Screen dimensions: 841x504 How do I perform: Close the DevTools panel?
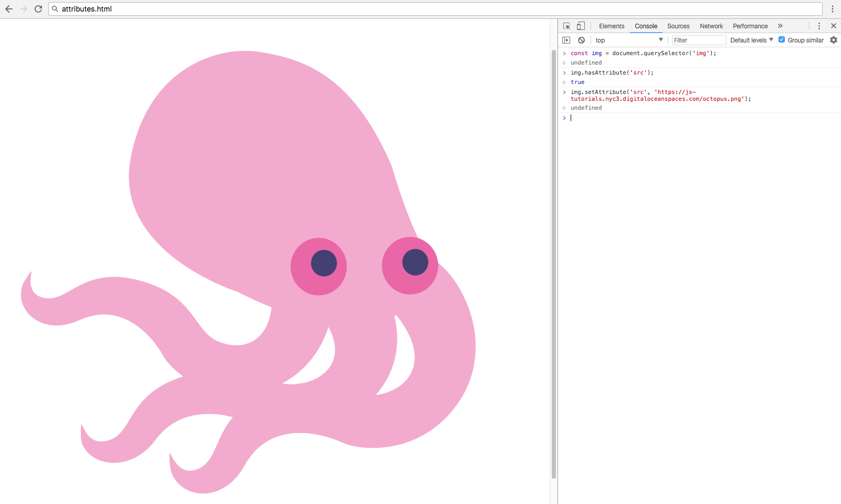833,26
